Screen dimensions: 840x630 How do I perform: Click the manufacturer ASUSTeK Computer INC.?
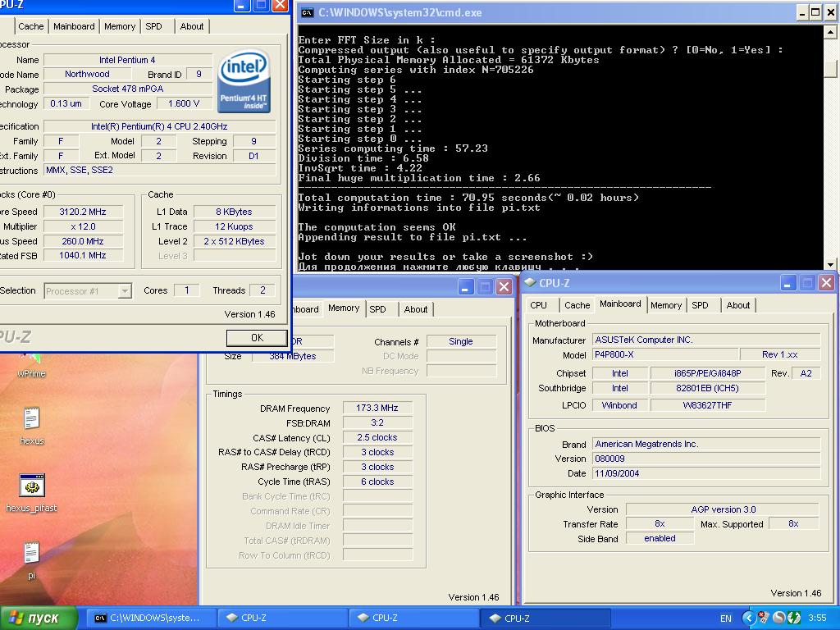706,340
